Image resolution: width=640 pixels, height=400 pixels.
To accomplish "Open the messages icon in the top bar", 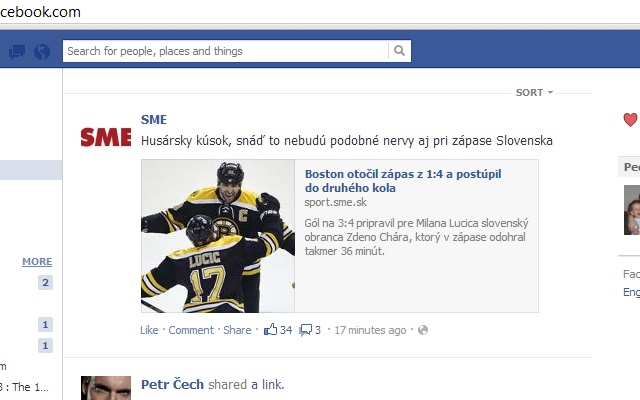I will [17, 52].
